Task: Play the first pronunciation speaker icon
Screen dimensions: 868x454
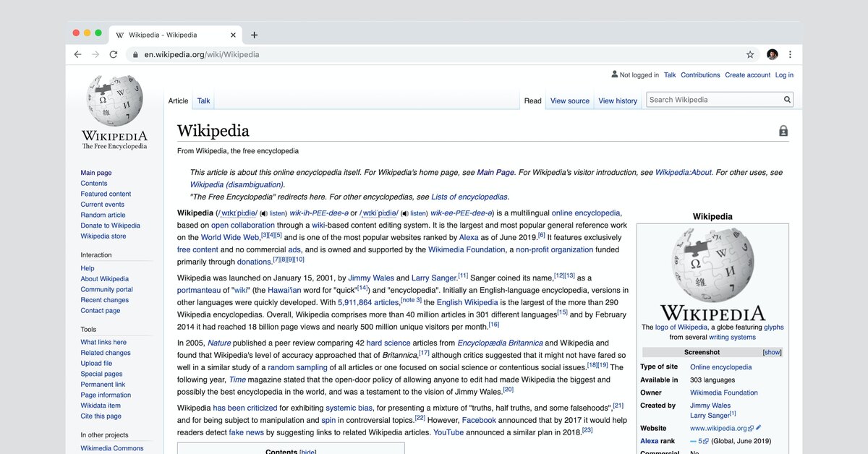Action: [x=263, y=213]
